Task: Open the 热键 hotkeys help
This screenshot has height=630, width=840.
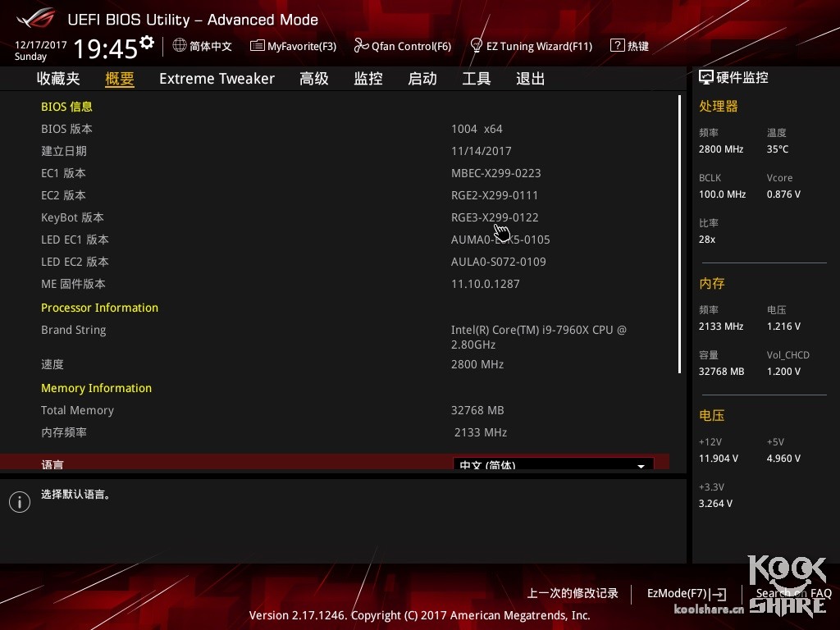Action: coord(630,46)
